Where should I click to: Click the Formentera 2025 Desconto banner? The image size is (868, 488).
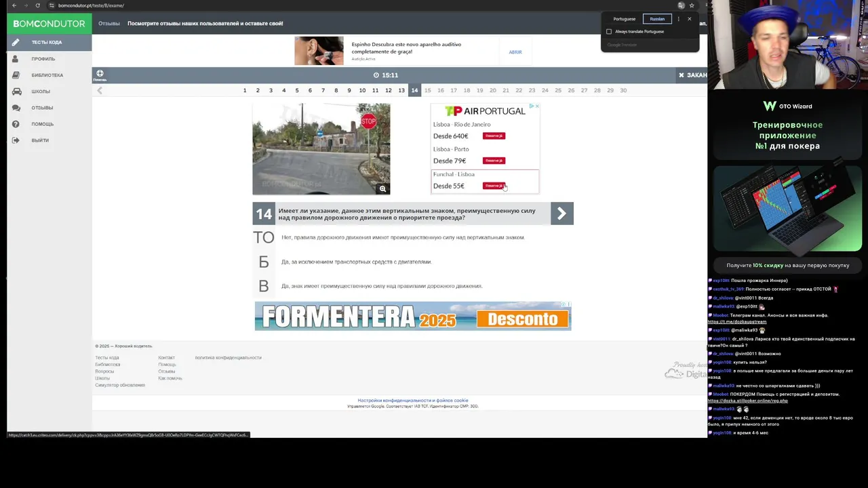click(x=413, y=317)
